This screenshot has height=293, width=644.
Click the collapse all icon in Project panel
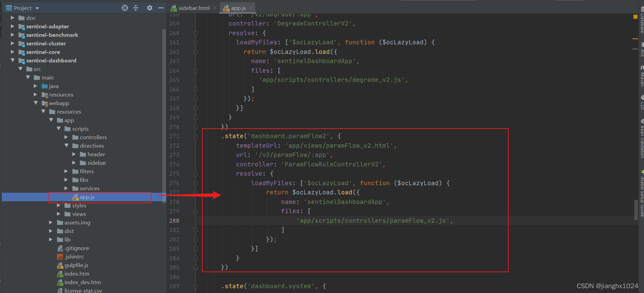pos(136,8)
